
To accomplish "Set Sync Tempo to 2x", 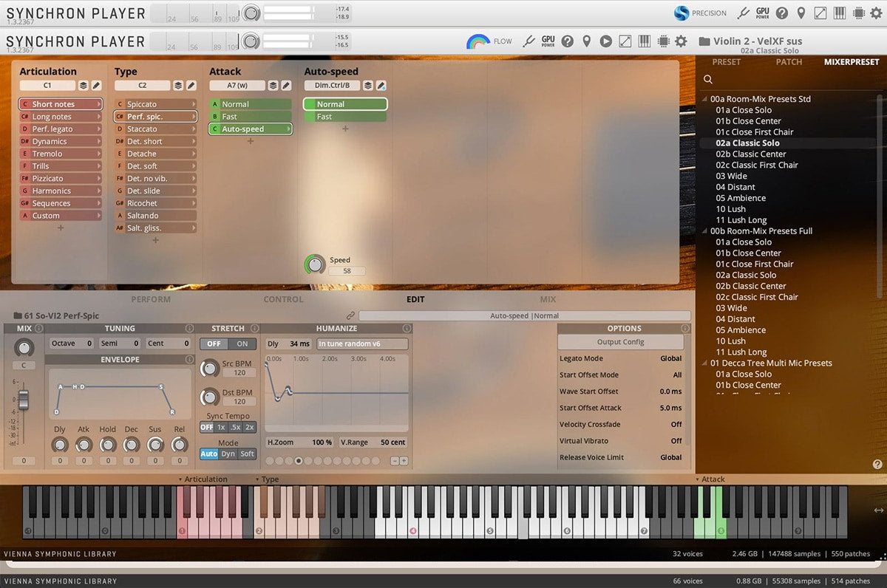I will 250,428.
